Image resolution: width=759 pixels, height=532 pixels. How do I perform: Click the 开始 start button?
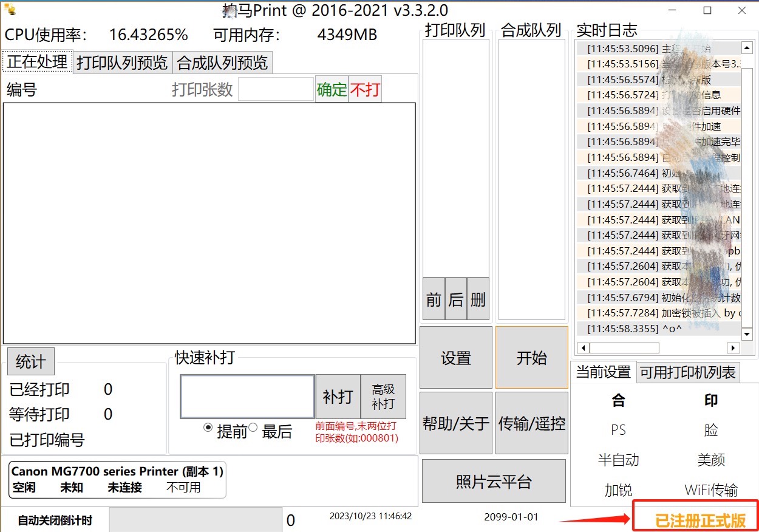(532, 358)
